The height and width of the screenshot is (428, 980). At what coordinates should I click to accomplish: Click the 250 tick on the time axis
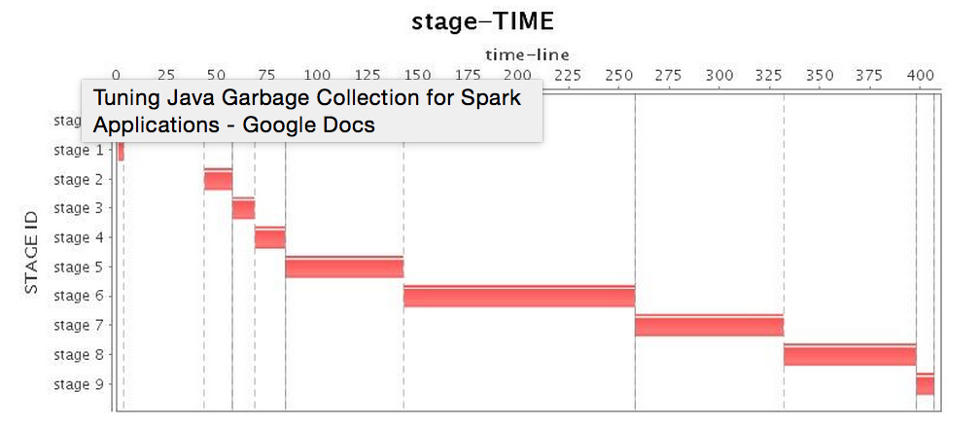point(618,74)
